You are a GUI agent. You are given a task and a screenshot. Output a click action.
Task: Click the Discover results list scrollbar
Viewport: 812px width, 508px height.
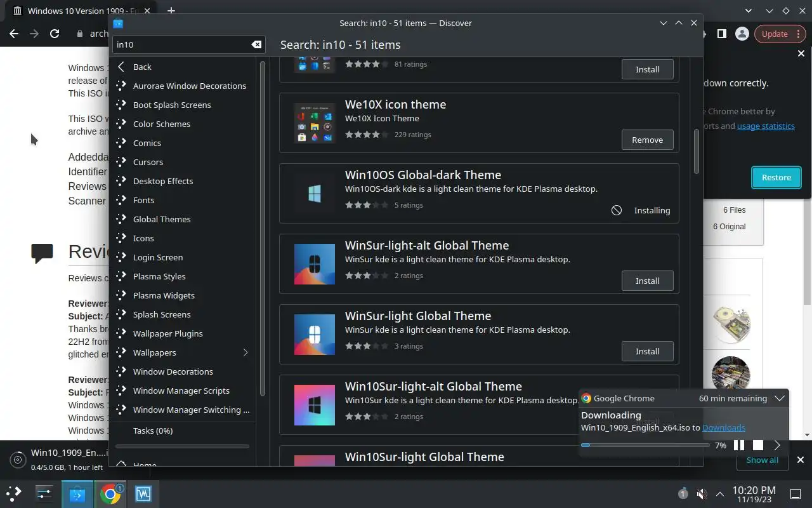tap(696, 151)
